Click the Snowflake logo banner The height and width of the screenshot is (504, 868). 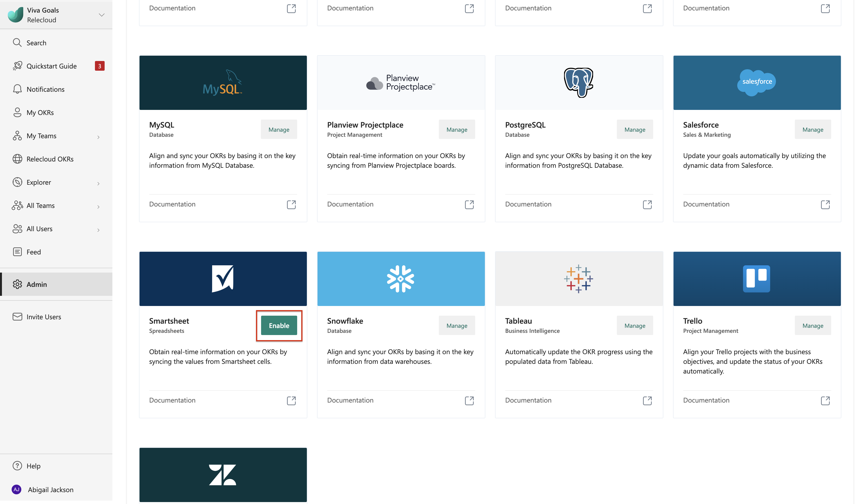[x=401, y=279]
